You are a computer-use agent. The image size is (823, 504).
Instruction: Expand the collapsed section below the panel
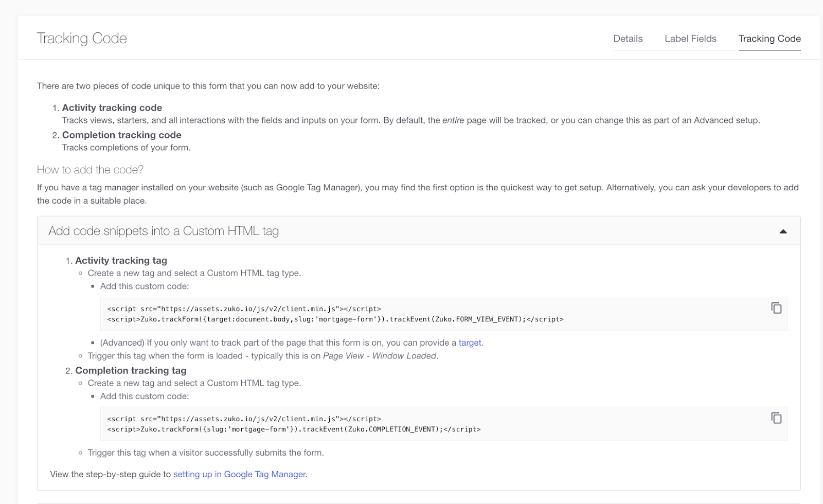[411, 501]
